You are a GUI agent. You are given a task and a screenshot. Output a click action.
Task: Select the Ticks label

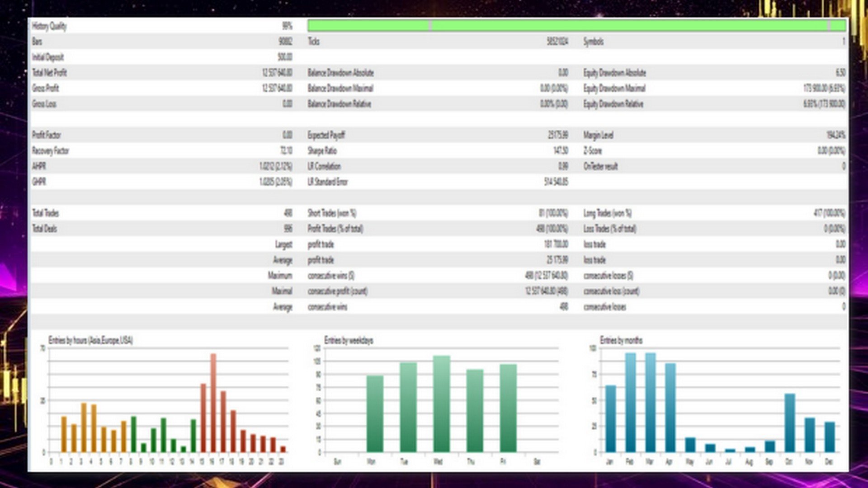click(x=314, y=42)
